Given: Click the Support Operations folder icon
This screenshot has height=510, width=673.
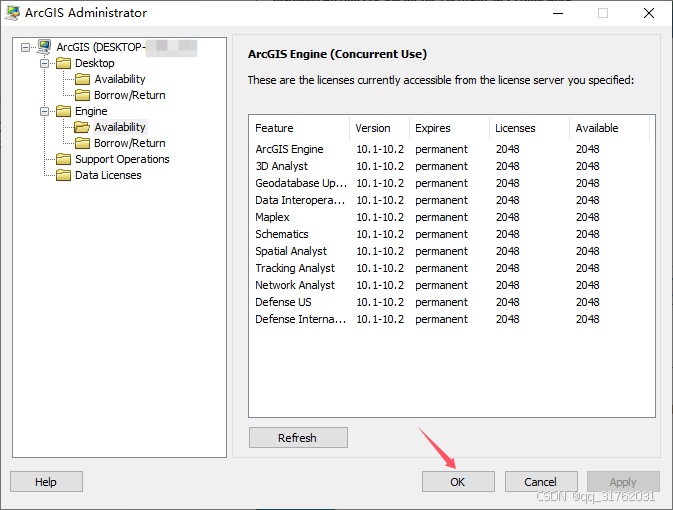Looking at the screenshot, I should [x=64, y=159].
